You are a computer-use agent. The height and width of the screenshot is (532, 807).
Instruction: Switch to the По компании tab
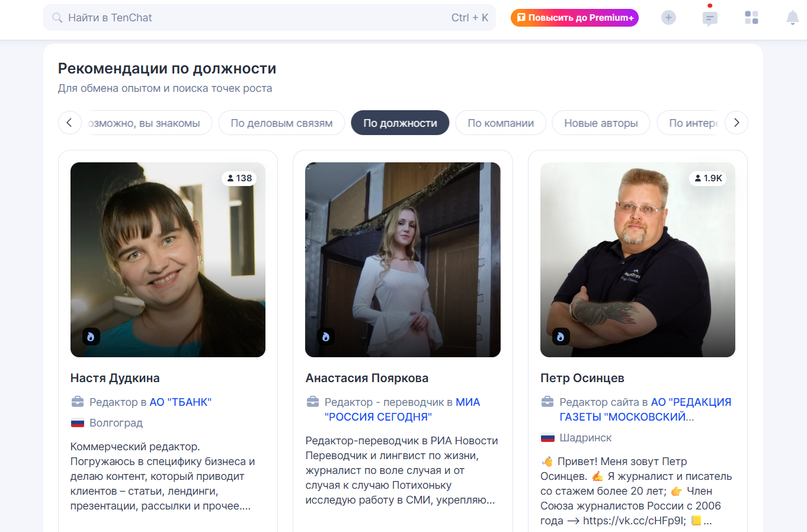click(x=501, y=123)
